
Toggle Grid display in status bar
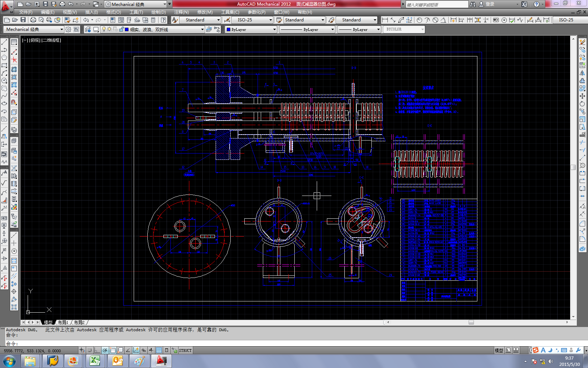89,350
